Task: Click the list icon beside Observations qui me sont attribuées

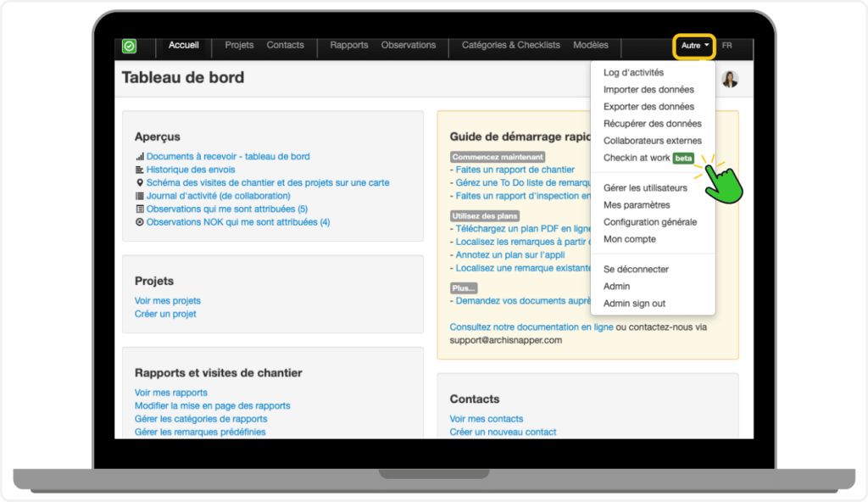Action: coord(140,209)
